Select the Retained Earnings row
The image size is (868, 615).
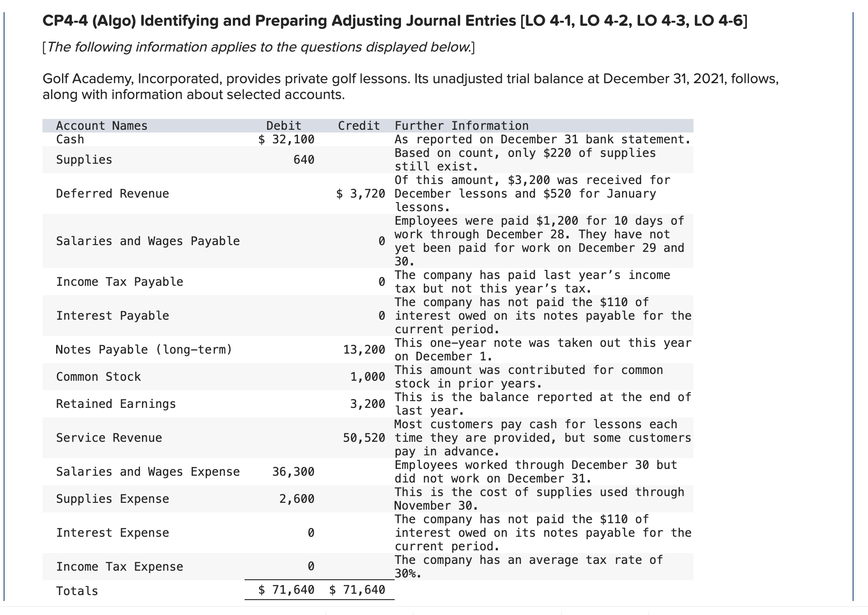(x=116, y=403)
